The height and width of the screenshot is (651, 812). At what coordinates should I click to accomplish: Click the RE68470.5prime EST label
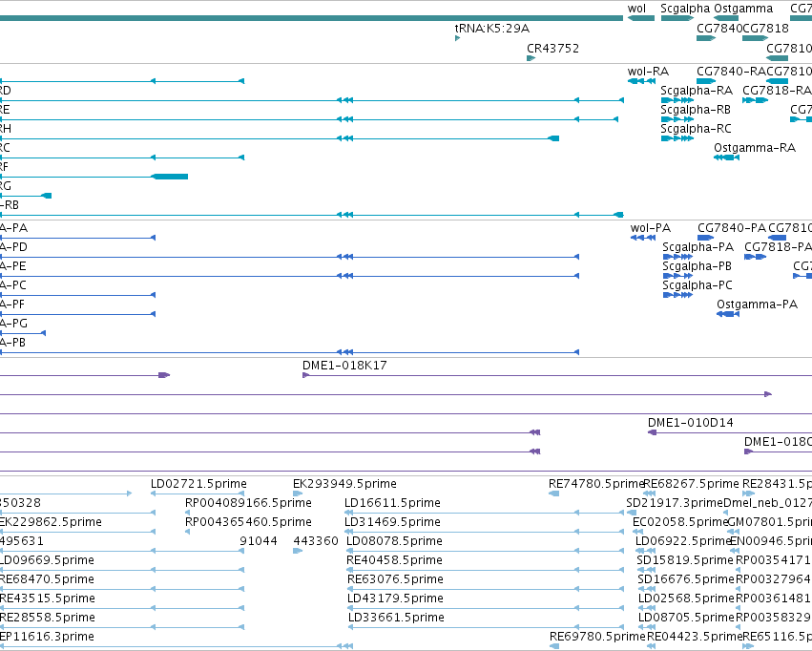[x=47, y=580]
